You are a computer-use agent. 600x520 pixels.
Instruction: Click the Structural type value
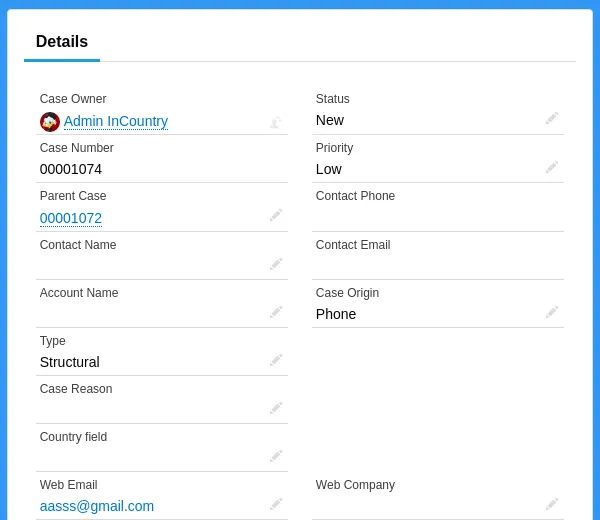(x=70, y=362)
